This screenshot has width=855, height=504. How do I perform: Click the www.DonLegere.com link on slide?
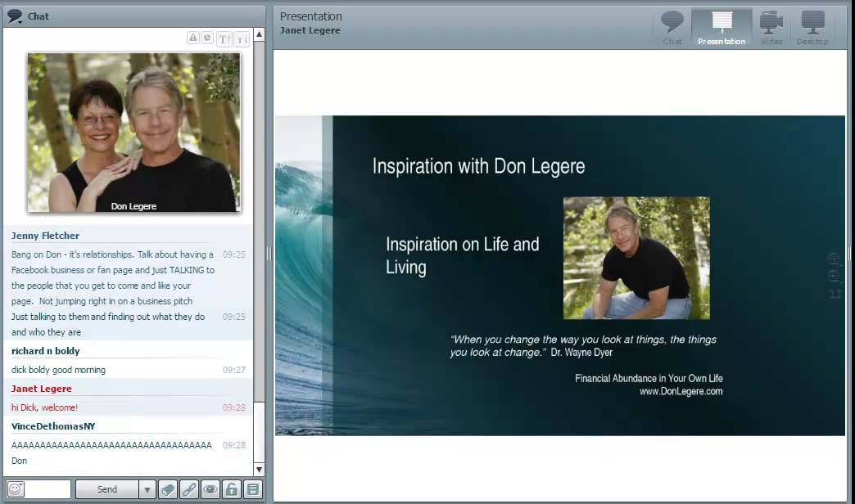coord(681,391)
